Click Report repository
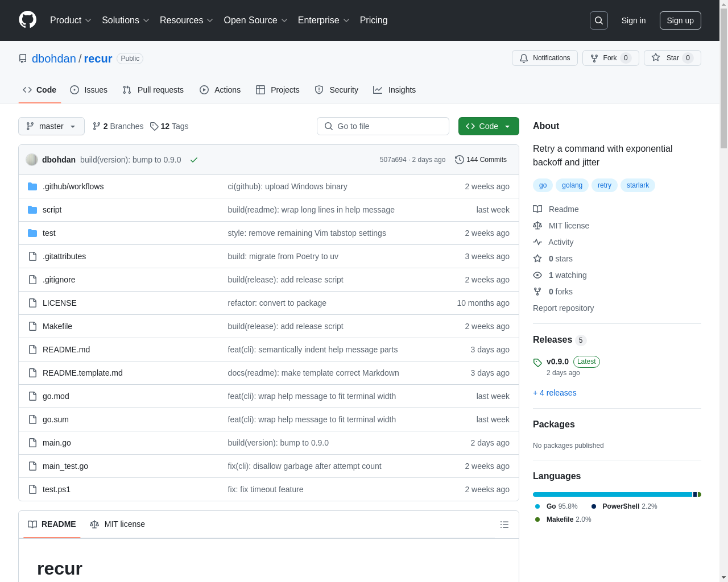 coord(563,308)
